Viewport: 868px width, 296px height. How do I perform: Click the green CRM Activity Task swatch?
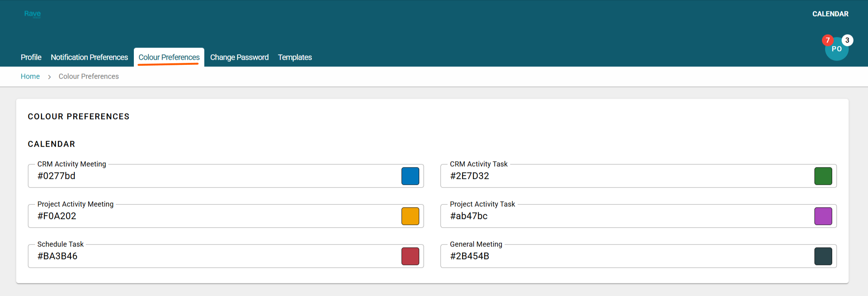click(x=823, y=176)
